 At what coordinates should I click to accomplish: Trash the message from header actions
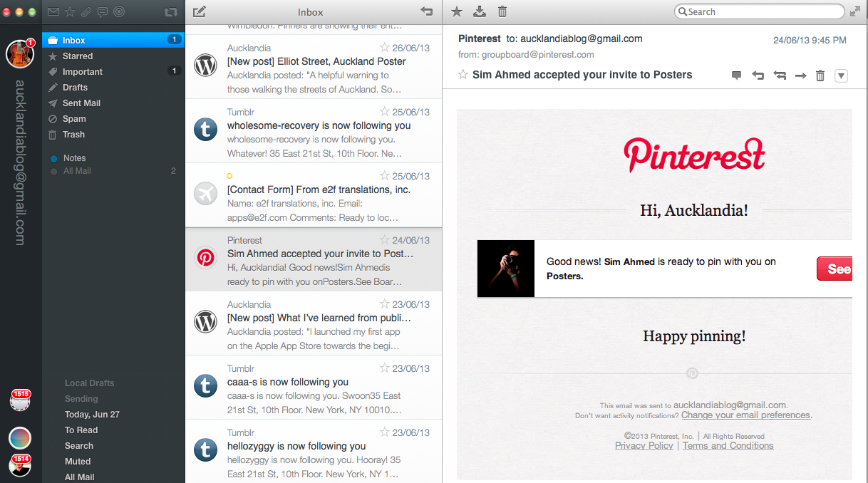tap(820, 76)
